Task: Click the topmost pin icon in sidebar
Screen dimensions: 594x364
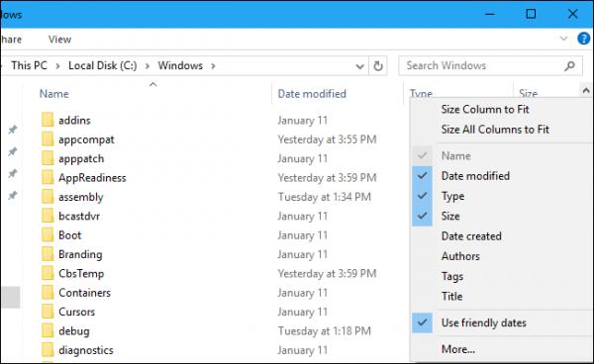Action: [x=13, y=130]
